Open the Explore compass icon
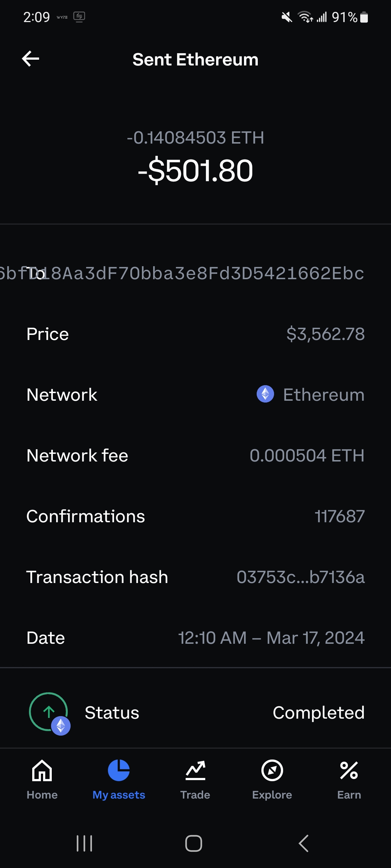This screenshot has height=868, width=391. 272,770
